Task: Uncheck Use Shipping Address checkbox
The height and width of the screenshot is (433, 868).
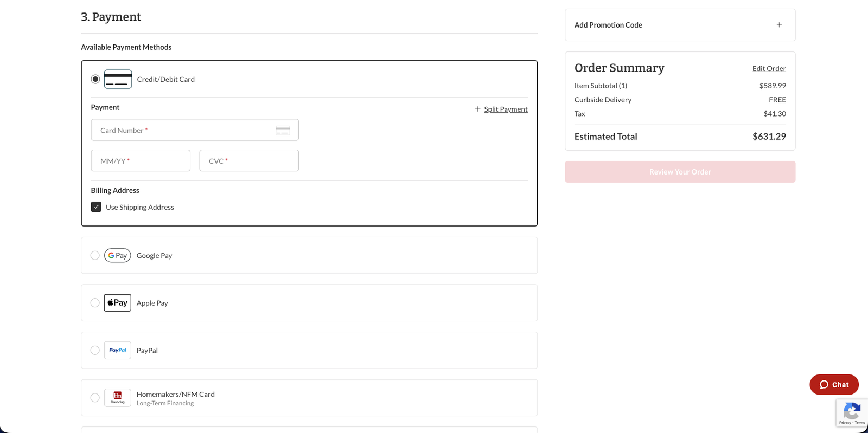Action: point(96,207)
